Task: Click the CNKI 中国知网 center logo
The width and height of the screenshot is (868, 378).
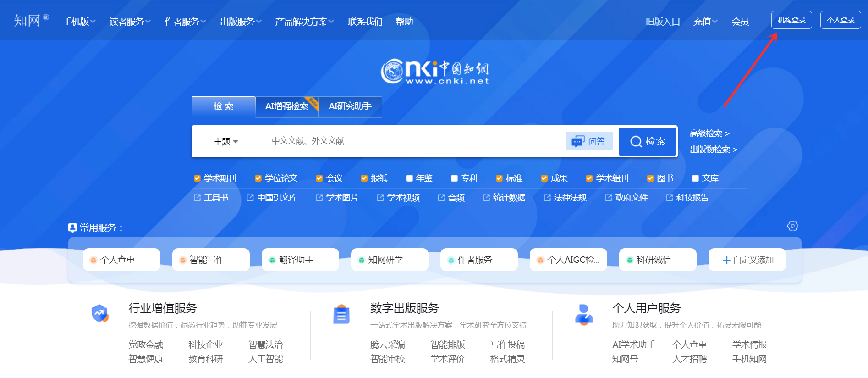Action: (x=434, y=72)
